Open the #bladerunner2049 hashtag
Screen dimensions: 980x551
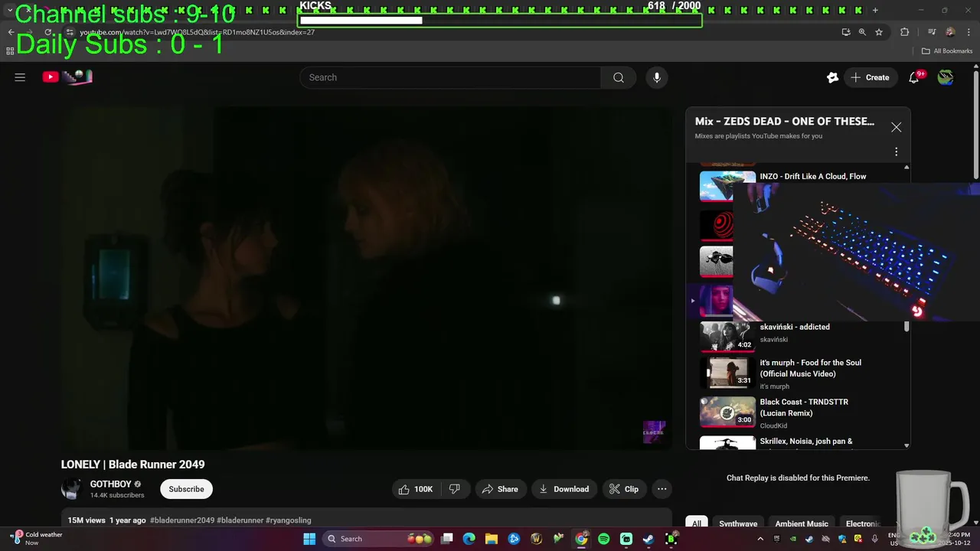pyautogui.click(x=182, y=520)
